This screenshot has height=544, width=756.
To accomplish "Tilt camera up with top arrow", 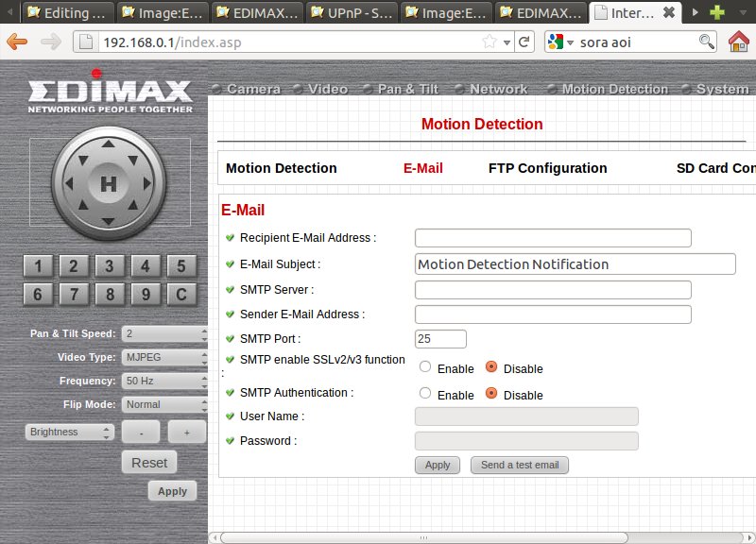I will [x=110, y=144].
